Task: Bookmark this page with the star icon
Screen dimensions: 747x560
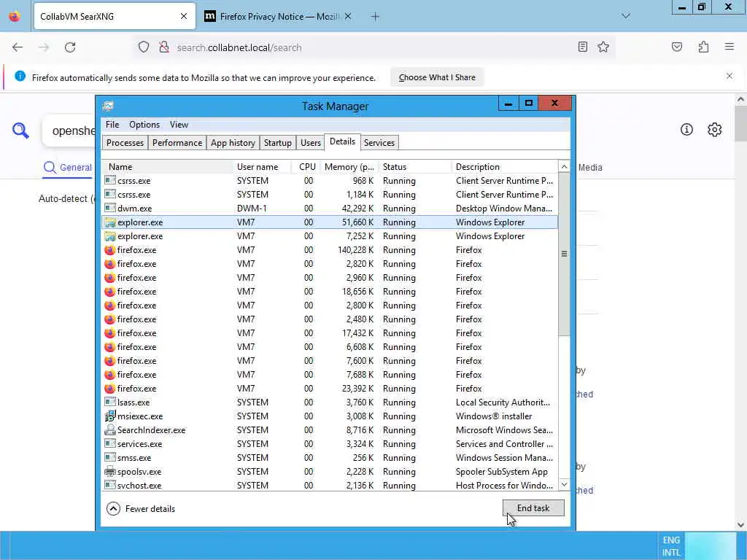Action: pos(603,47)
